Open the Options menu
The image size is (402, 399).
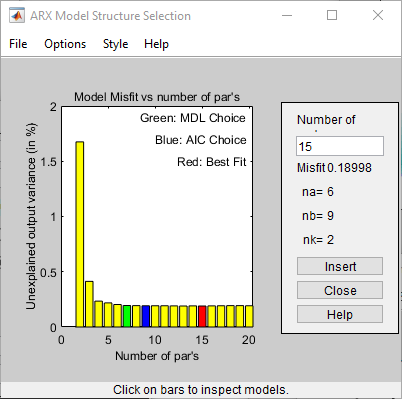[x=65, y=44]
